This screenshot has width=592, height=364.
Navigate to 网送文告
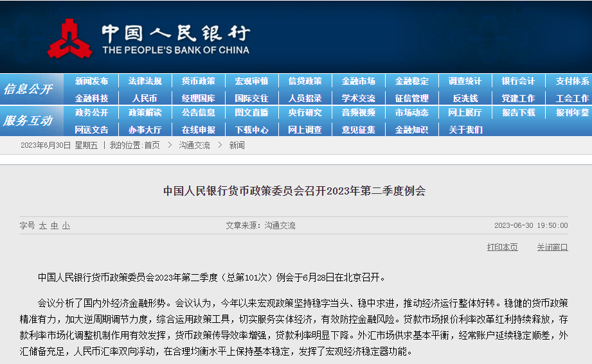[x=91, y=130]
